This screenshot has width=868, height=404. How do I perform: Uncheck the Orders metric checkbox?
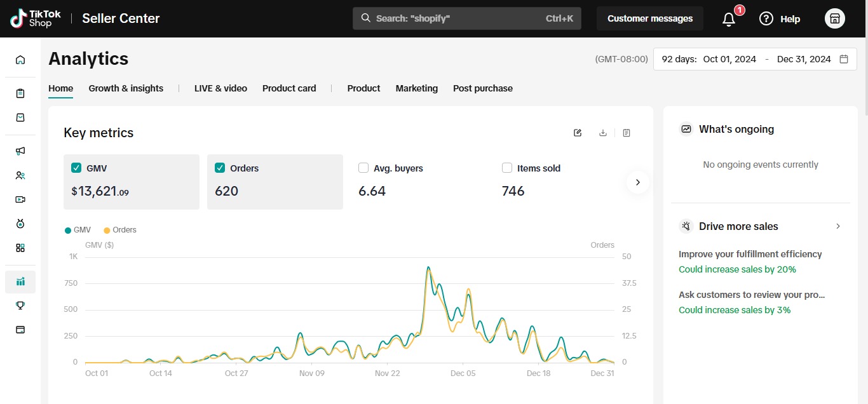pos(220,168)
